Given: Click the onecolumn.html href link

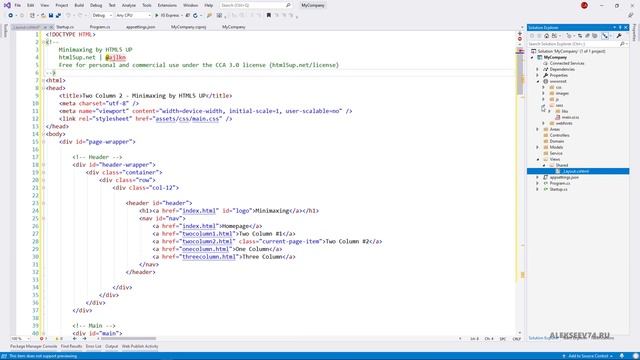Looking at the screenshot, I should point(206,249).
